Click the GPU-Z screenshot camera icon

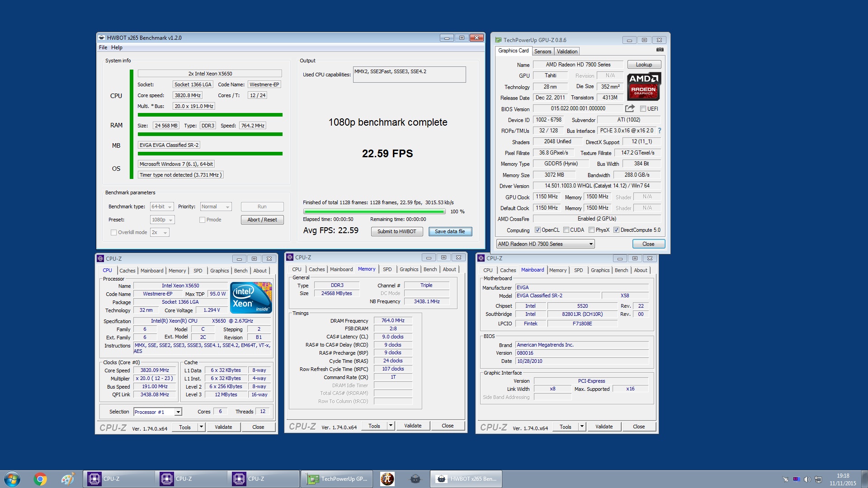pos(660,50)
